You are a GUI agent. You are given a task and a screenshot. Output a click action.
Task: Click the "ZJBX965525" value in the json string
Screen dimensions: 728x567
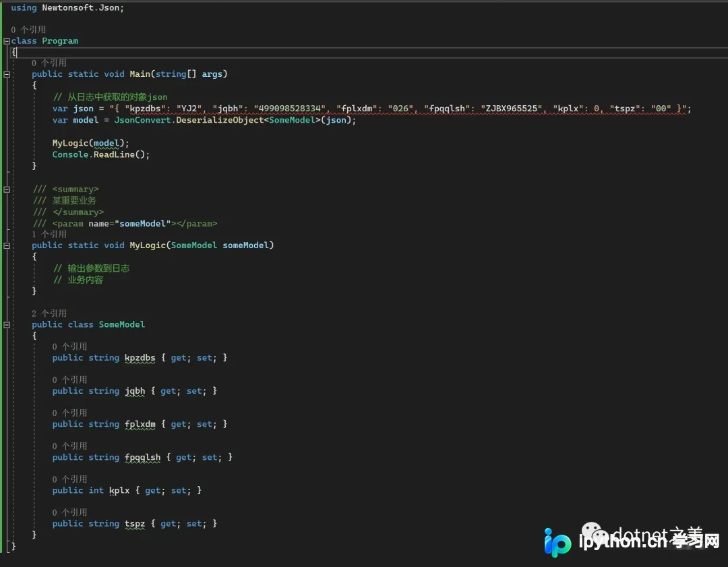511,109
